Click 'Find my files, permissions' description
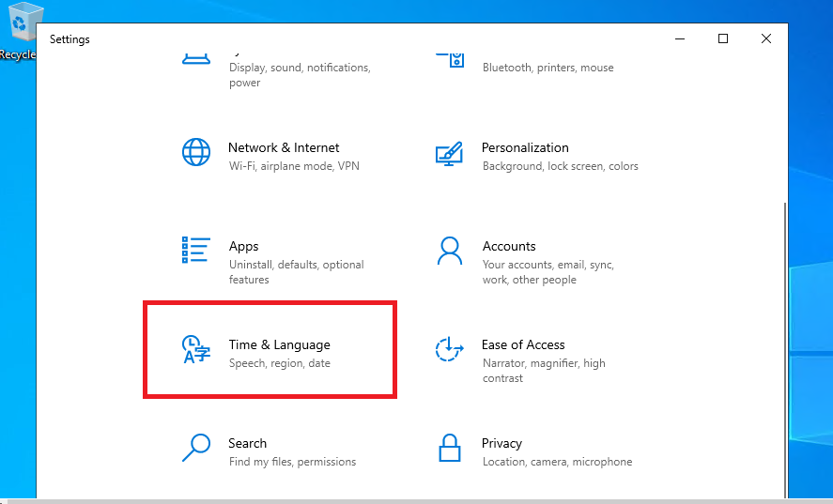The image size is (833, 504). coord(293,462)
